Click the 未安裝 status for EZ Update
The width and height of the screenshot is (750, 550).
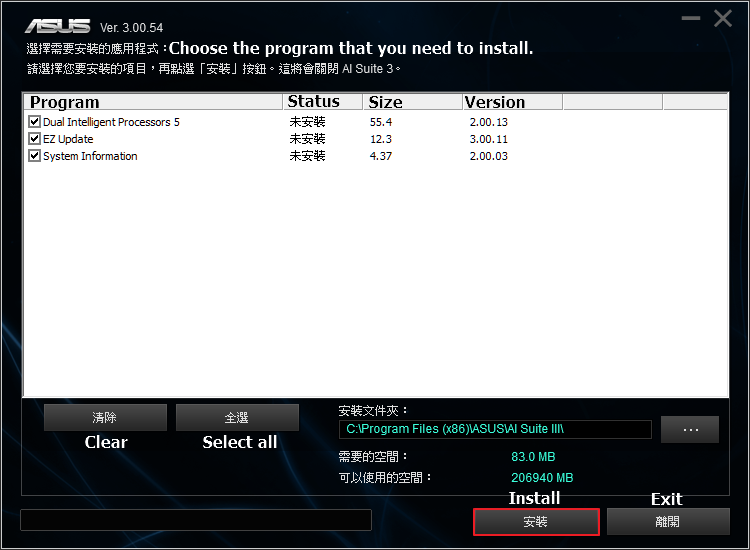[307, 139]
